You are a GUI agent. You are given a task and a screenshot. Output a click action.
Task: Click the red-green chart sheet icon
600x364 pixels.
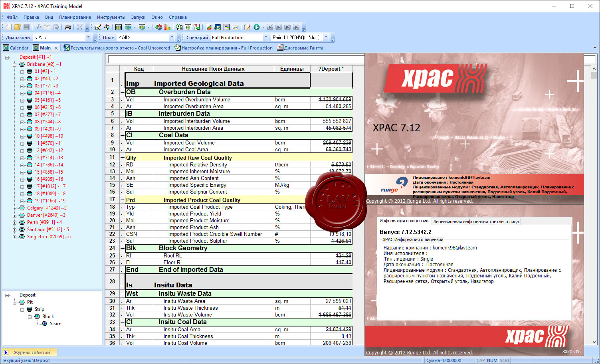(x=209, y=27)
